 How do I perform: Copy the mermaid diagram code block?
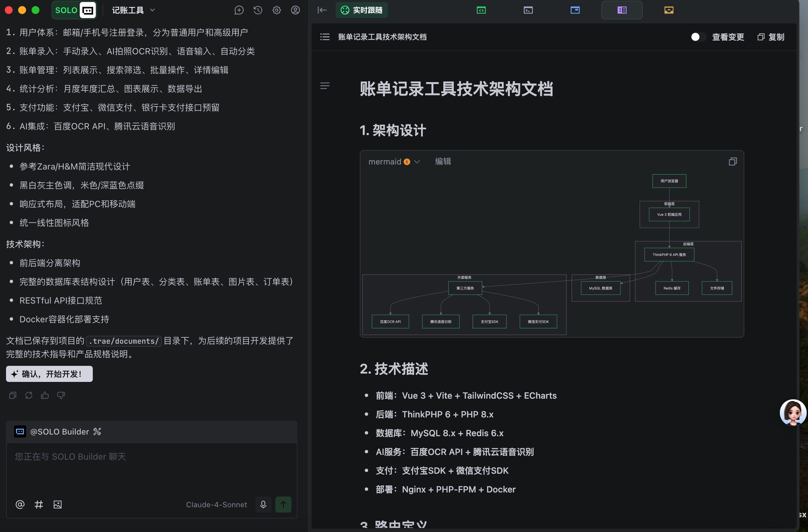point(733,161)
